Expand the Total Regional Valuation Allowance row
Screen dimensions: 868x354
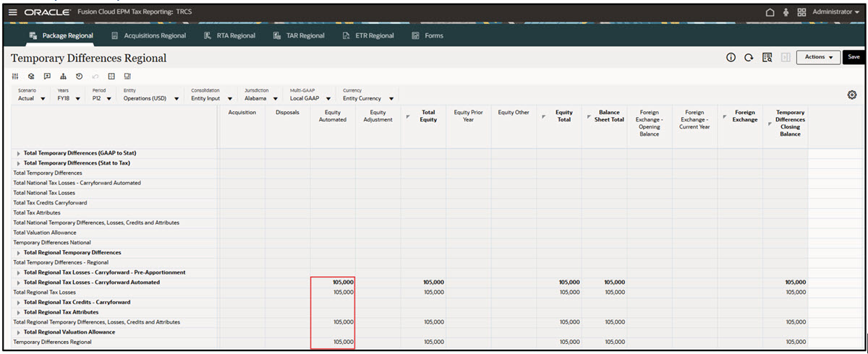19,332
